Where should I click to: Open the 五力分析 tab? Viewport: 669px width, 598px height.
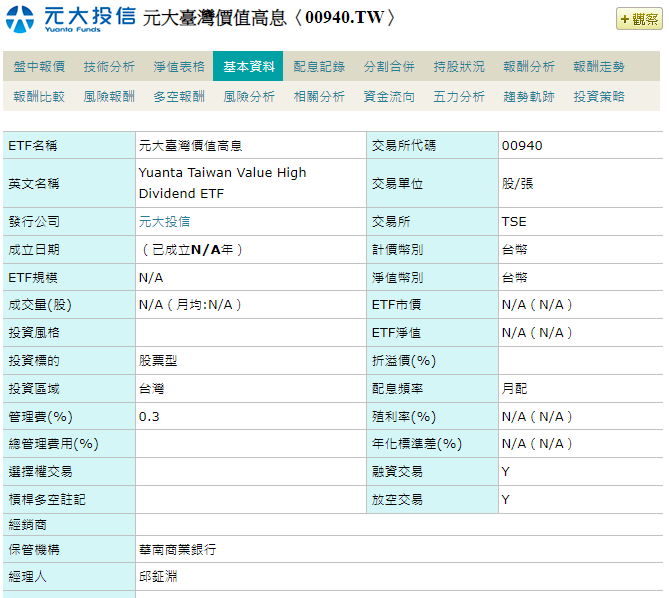(459, 97)
